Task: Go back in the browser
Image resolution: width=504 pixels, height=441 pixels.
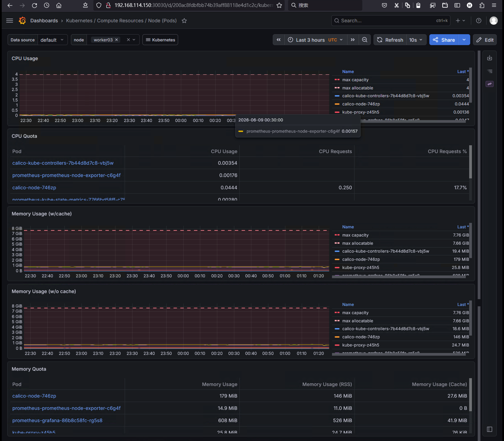Action: (x=10, y=5)
